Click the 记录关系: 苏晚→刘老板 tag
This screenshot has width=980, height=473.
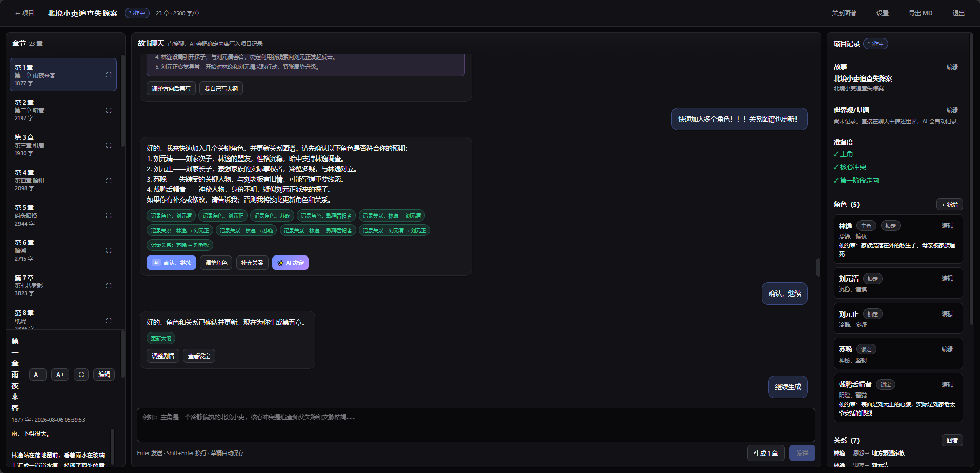coord(180,245)
